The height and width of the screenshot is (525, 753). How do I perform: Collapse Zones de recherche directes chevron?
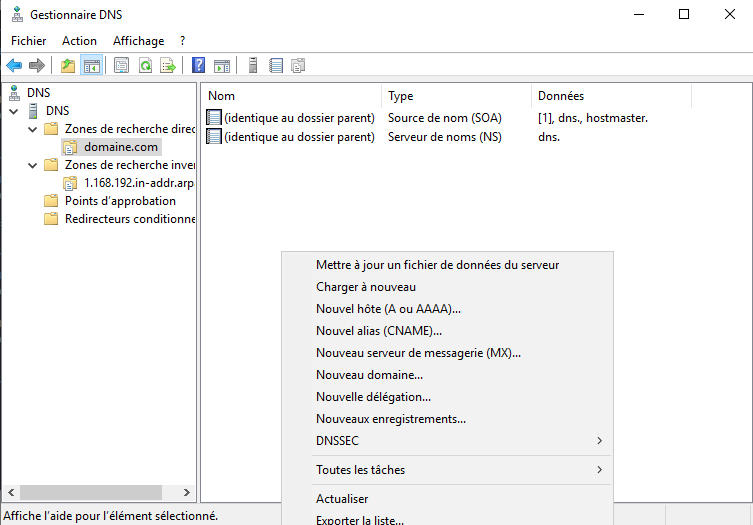coord(33,129)
